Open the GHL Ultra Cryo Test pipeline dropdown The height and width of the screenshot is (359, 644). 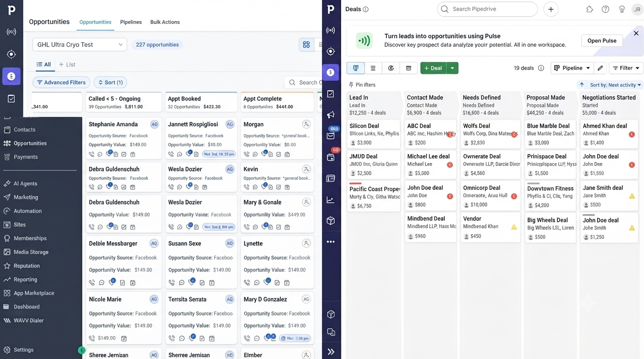pos(80,44)
